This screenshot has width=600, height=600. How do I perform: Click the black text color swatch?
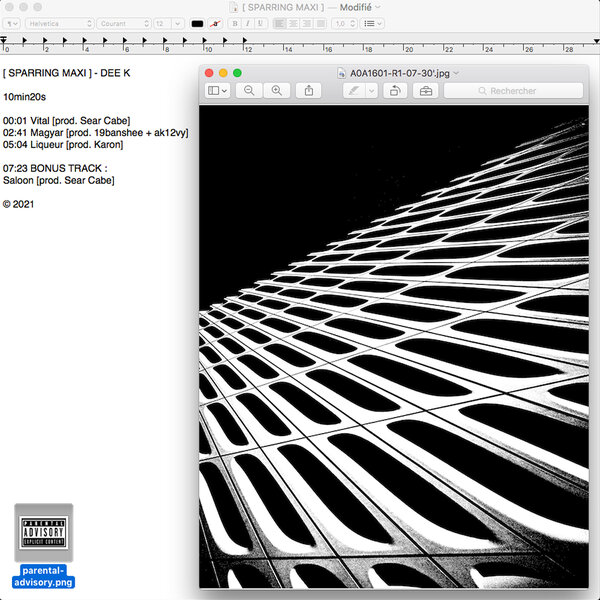[x=197, y=23]
